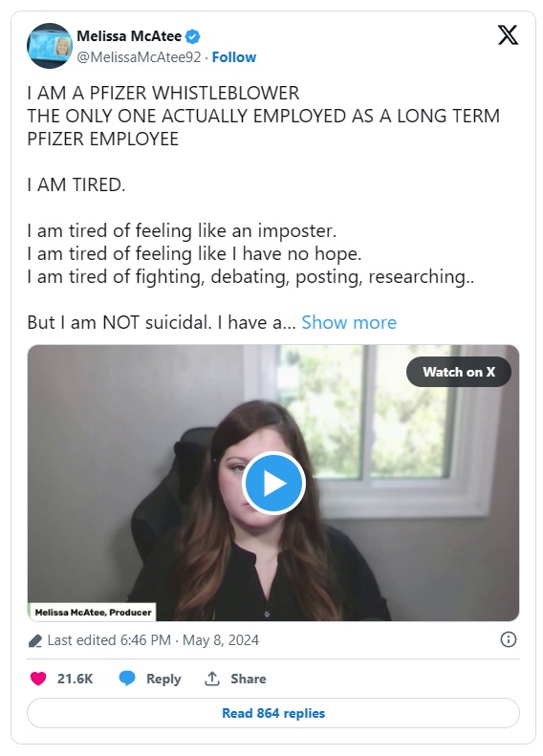Expand tweet text with Show more
This screenshot has width=543, height=756.
(x=349, y=322)
